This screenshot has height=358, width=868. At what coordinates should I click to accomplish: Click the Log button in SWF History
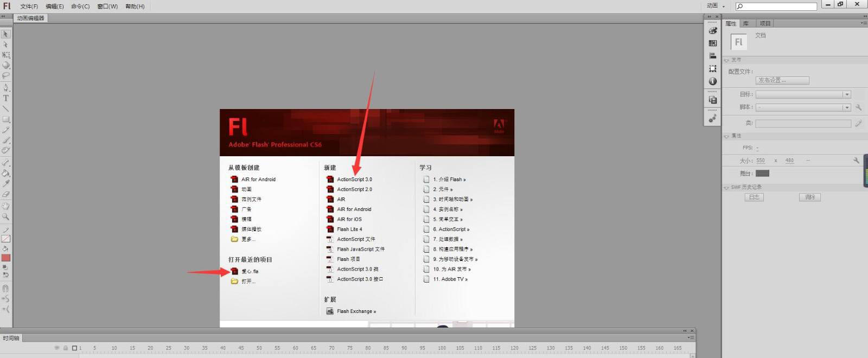coord(754,197)
